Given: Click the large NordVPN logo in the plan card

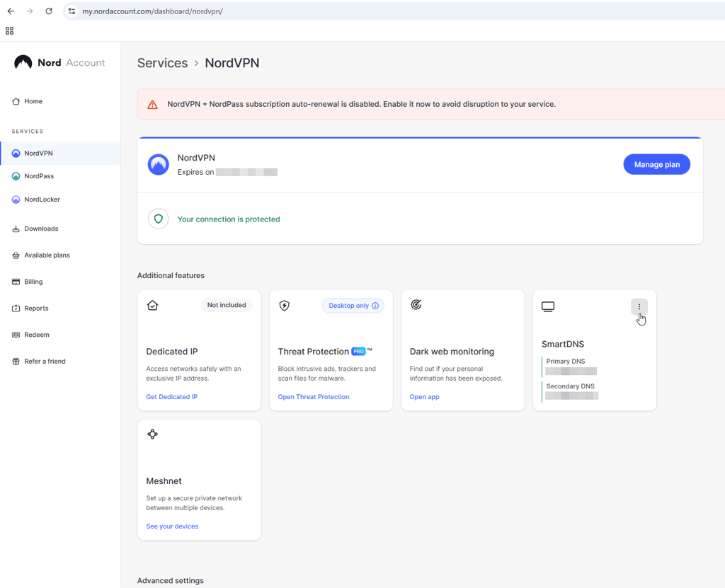Looking at the screenshot, I should coord(158,165).
